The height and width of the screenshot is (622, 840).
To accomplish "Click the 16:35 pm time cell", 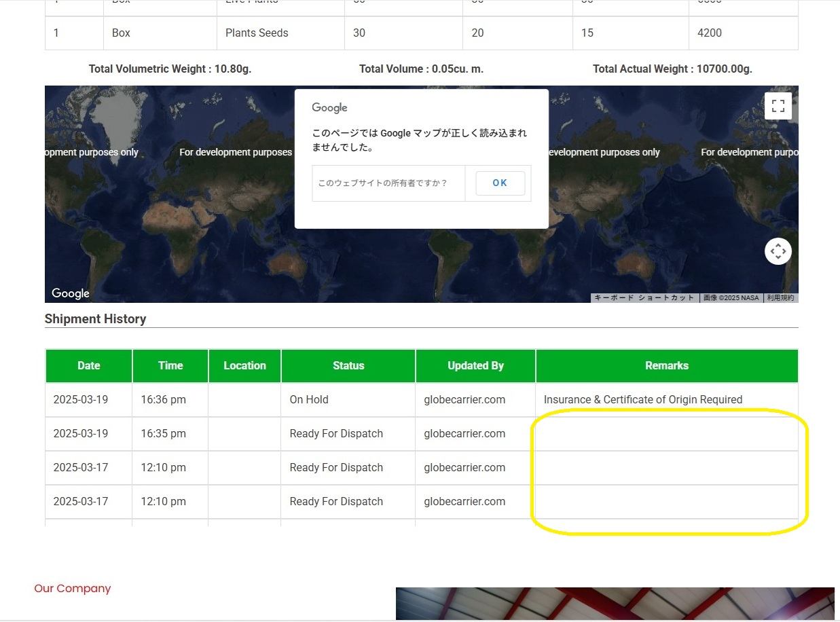I will click(163, 434).
